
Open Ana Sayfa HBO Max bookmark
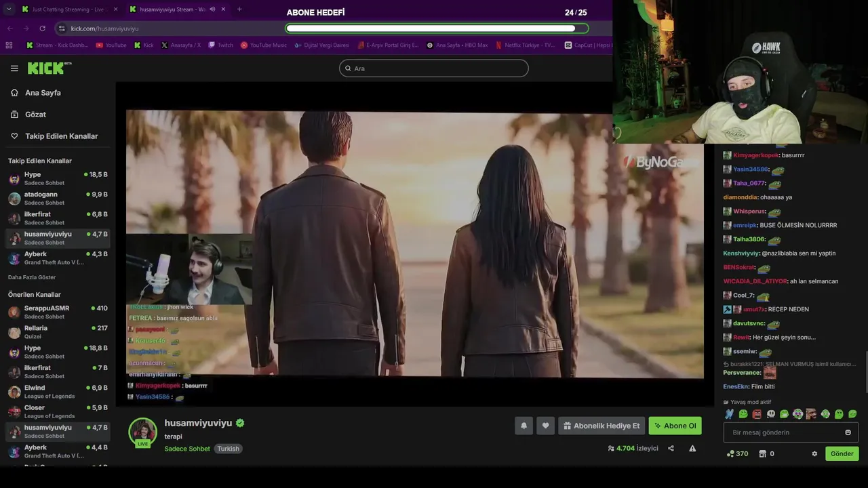[x=457, y=45]
